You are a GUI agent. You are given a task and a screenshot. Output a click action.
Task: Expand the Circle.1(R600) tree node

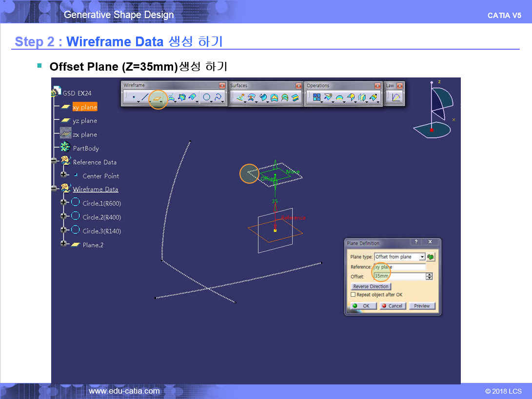click(x=63, y=203)
